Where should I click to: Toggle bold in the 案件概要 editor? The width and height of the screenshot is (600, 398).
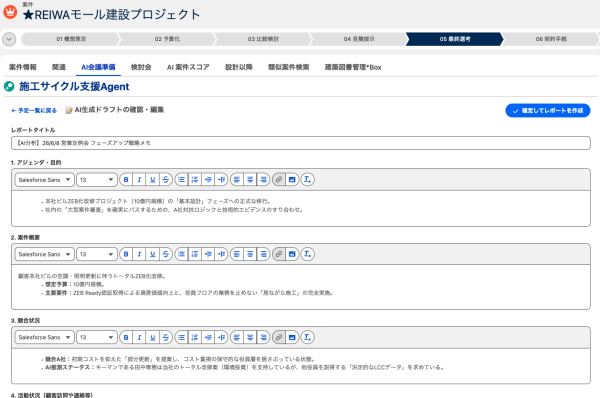(x=126, y=254)
